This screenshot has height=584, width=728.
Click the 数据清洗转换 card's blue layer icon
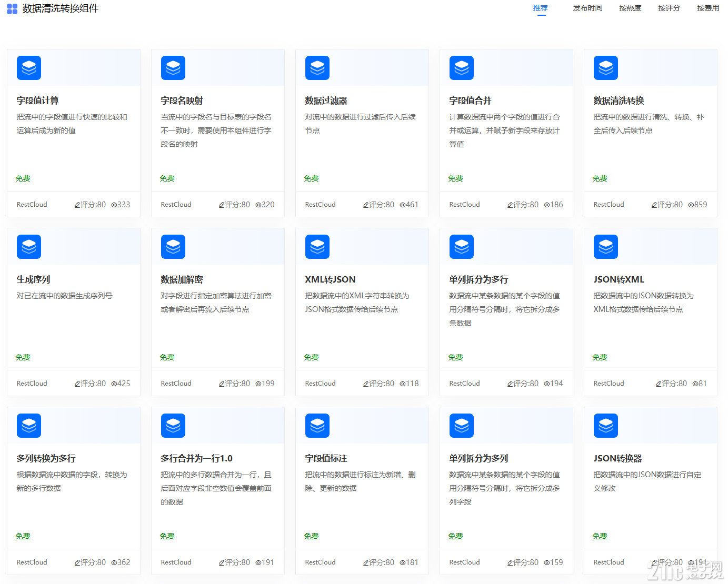pyautogui.click(x=606, y=68)
